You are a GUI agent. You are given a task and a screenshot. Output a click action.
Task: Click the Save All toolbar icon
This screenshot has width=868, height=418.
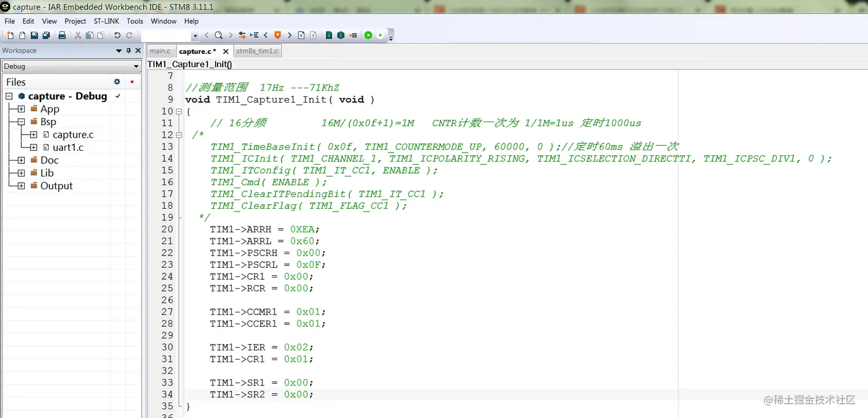pyautogui.click(x=46, y=36)
